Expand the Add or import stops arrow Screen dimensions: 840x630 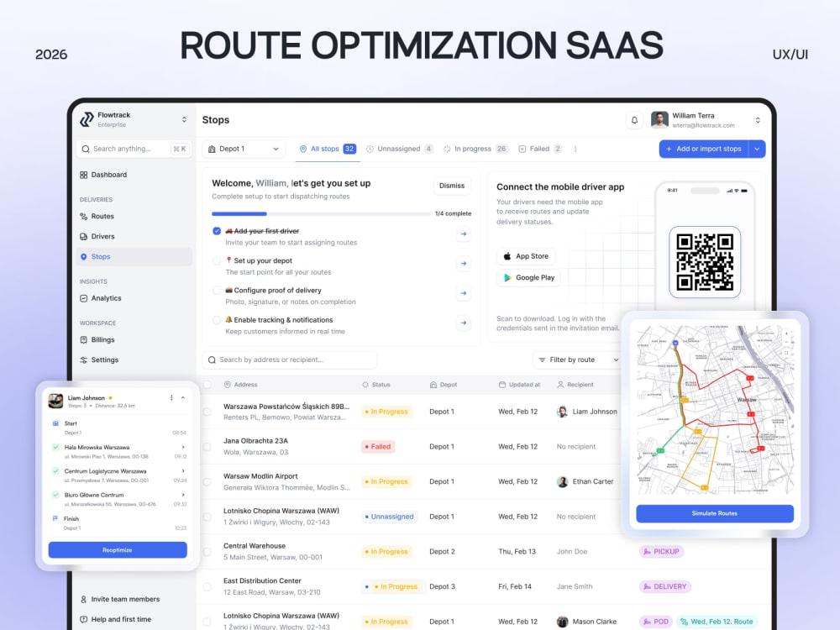pos(757,149)
